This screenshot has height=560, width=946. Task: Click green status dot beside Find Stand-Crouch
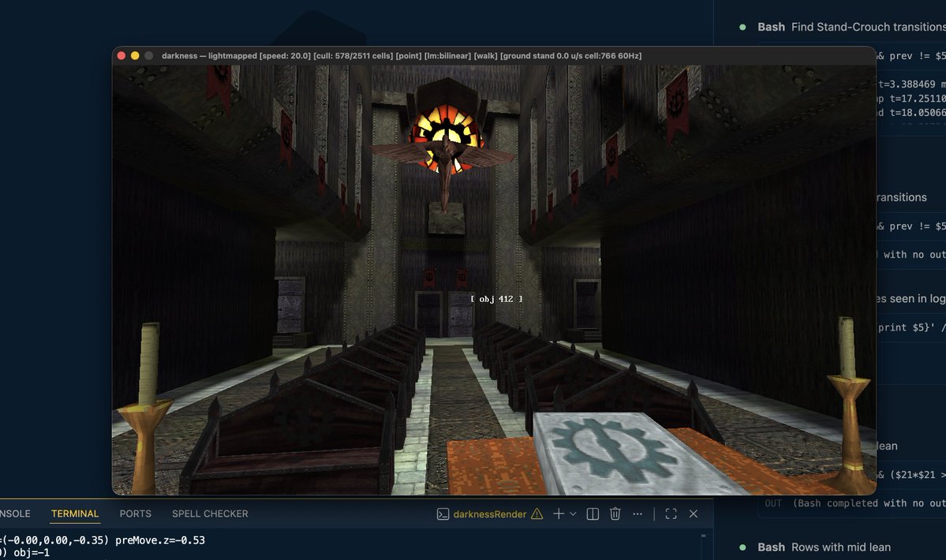click(x=742, y=27)
